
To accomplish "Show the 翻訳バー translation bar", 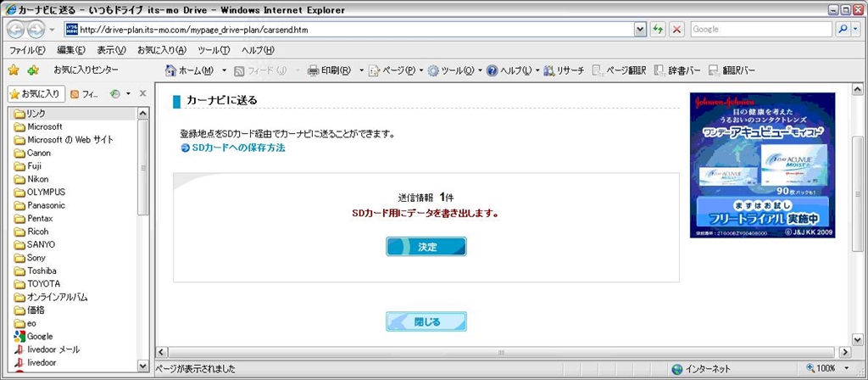I will point(732,70).
